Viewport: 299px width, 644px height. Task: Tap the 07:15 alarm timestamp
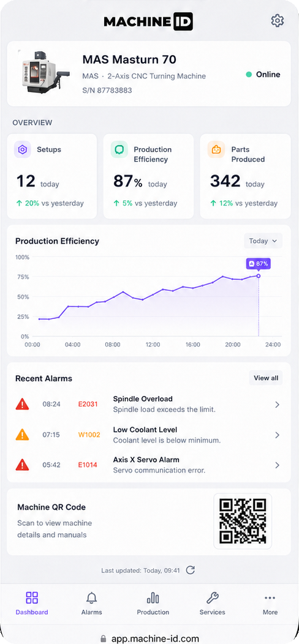(x=51, y=435)
